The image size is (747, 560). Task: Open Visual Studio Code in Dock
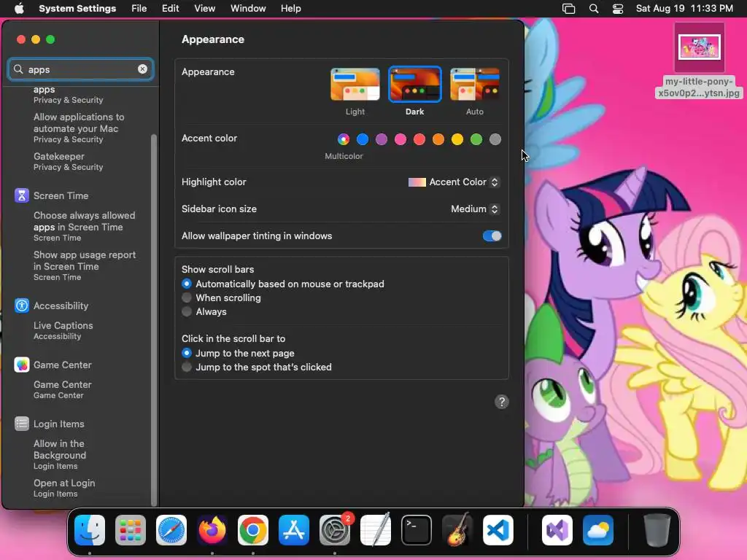click(498, 530)
